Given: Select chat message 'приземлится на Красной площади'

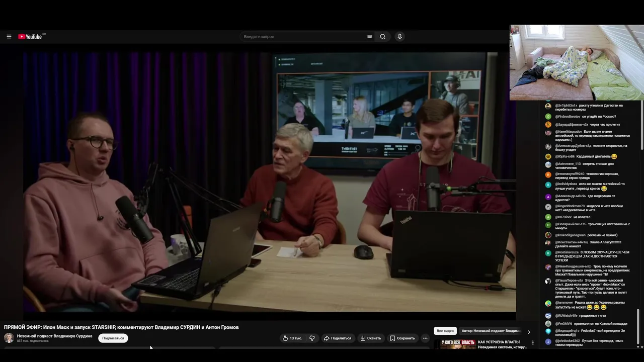Looking at the screenshot, I should pos(601,324).
